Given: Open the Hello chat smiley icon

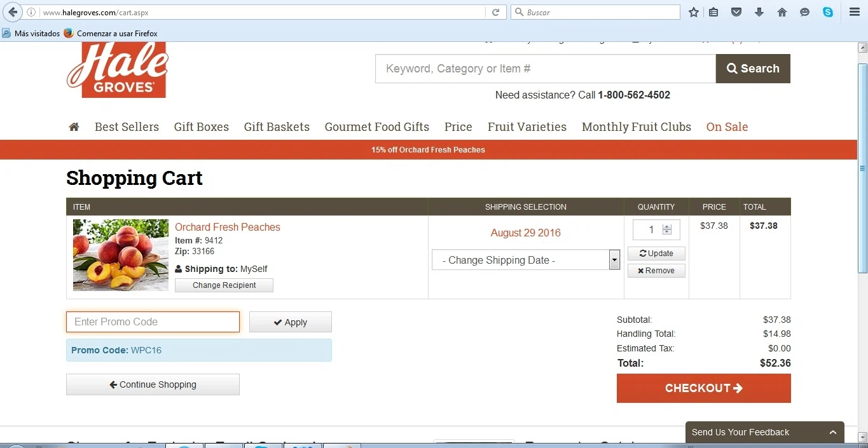Looking at the screenshot, I should (805, 12).
